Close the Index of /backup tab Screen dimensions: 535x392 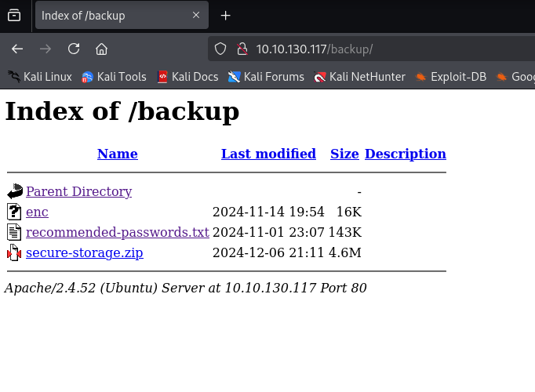[196, 16]
